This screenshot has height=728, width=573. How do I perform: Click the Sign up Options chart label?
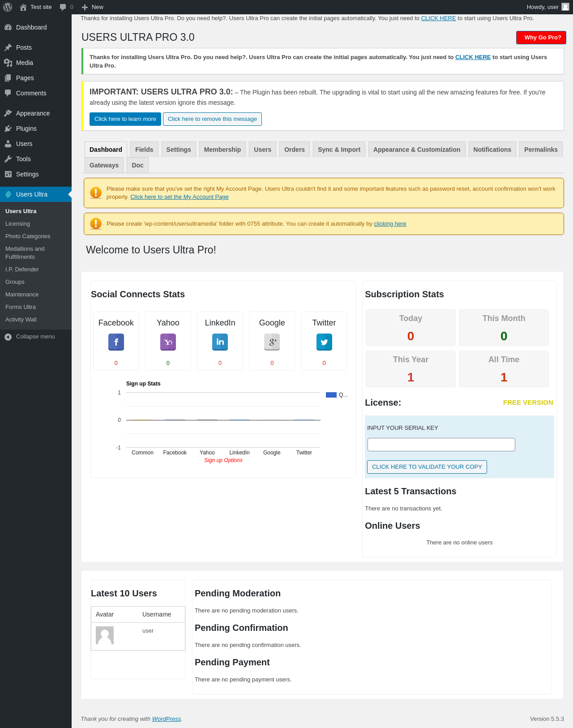click(x=223, y=460)
